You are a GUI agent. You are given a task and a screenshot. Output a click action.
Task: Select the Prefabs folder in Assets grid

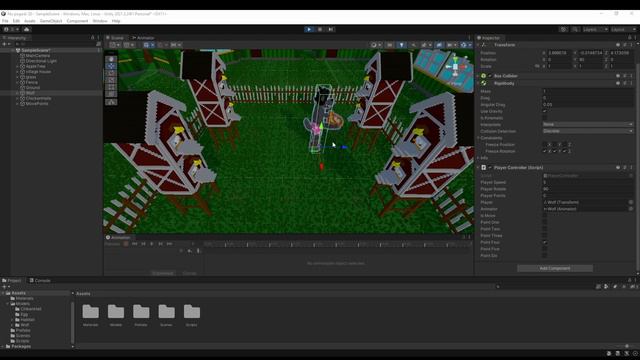(141, 315)
